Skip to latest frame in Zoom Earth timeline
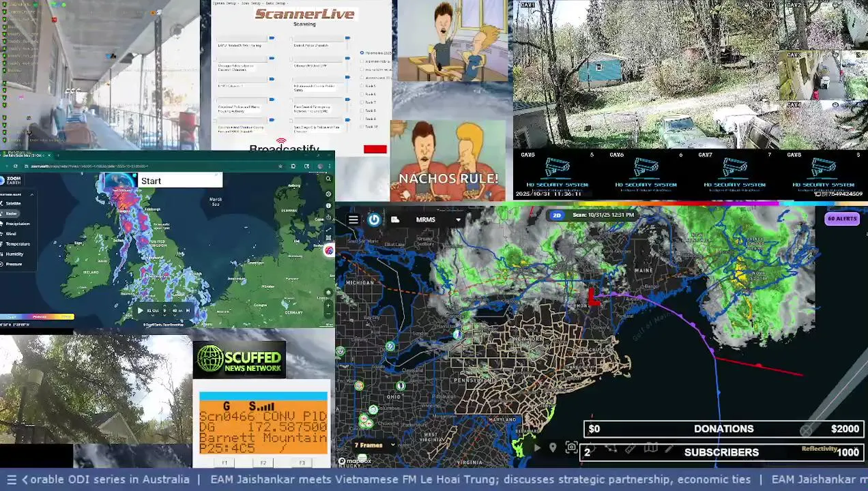 click(x=188, y=310)
